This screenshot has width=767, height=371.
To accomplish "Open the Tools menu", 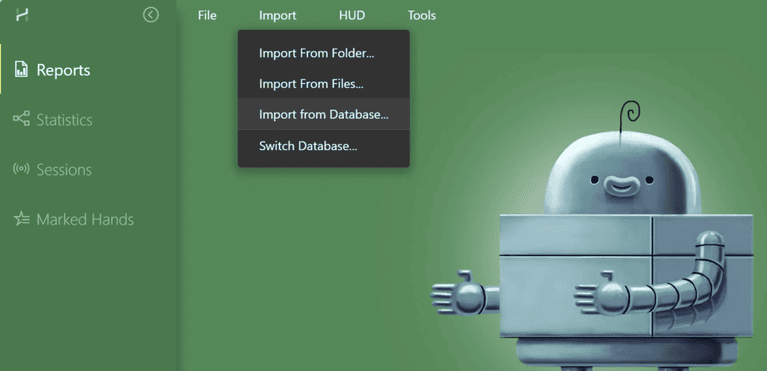I will (x=422, y=16).
